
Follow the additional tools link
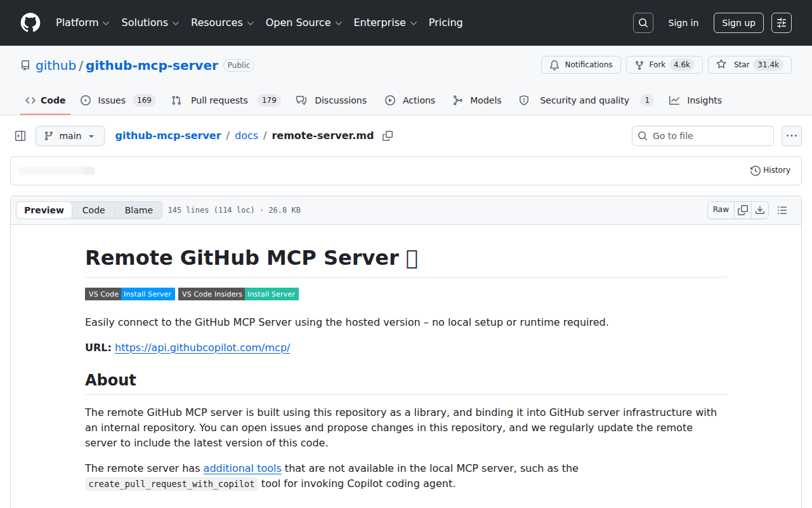242,469
